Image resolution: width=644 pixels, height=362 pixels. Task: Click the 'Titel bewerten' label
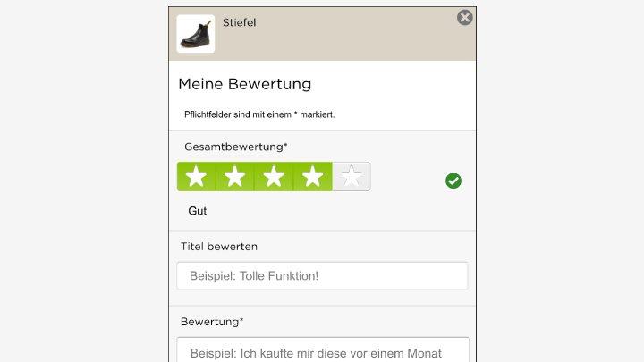pyautogui.click(x=219, y=246)
